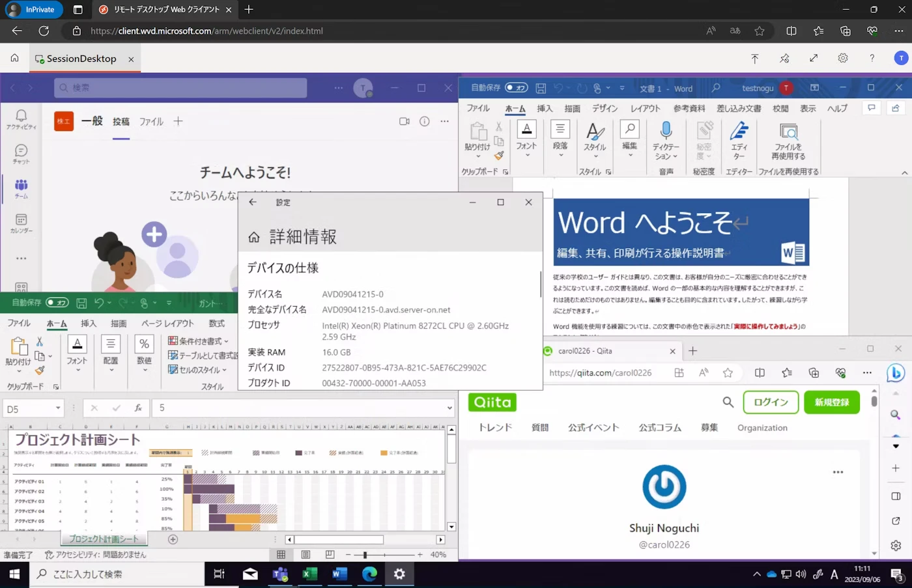Click the Word title bar search icon

(716, 88)
